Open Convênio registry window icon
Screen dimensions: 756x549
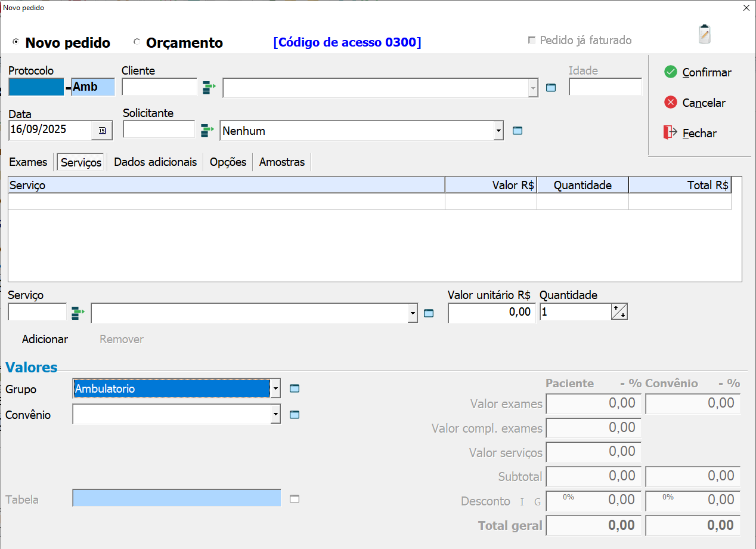(x=295, y=414)
